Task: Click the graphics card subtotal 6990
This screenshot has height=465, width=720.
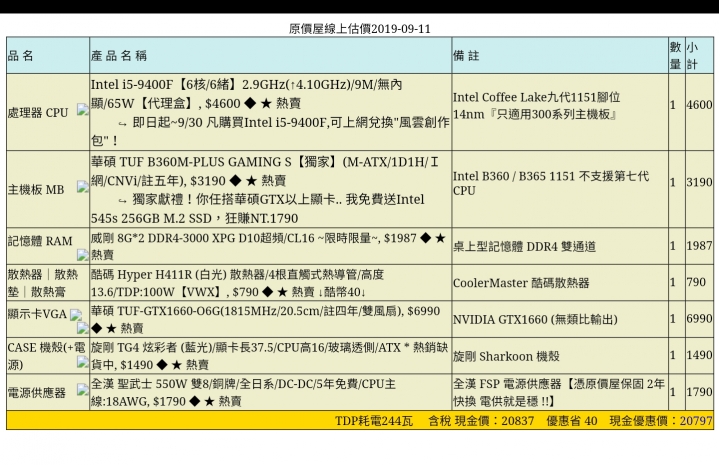Action: tap(699, 319)
